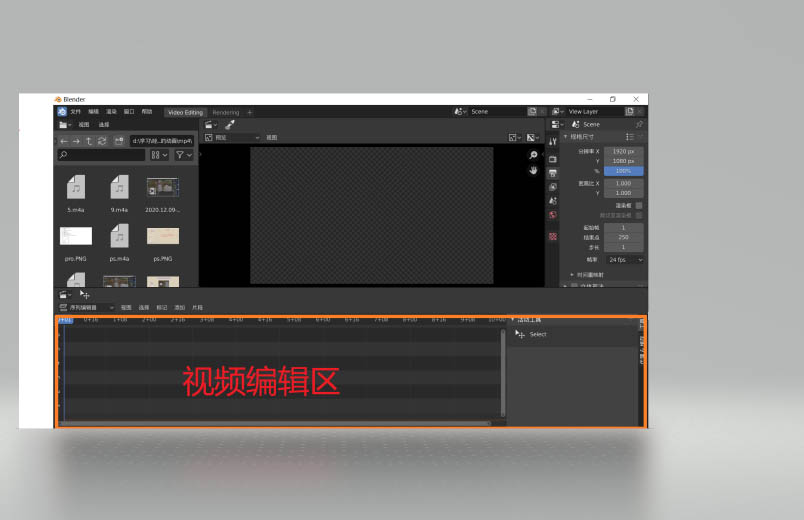
Task: Select the 5.m4a audio file
Action: [76, 194]
